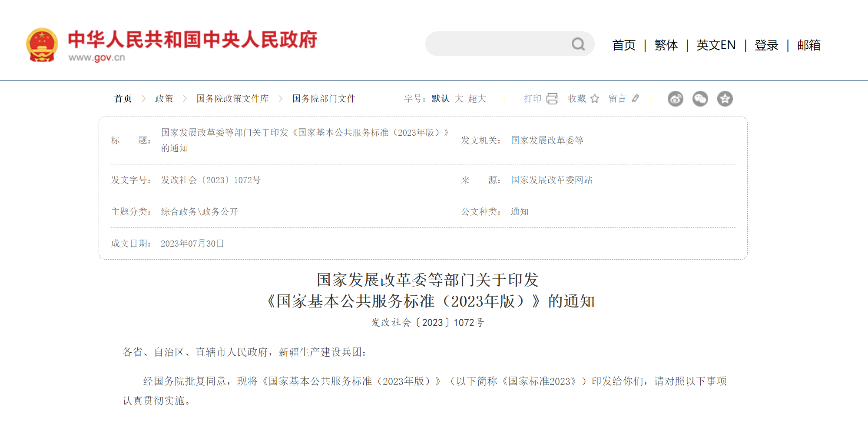The width and height of the screenshot is (868, 421).
Task: Share the page via the WeChat icon
Action: 700,99
